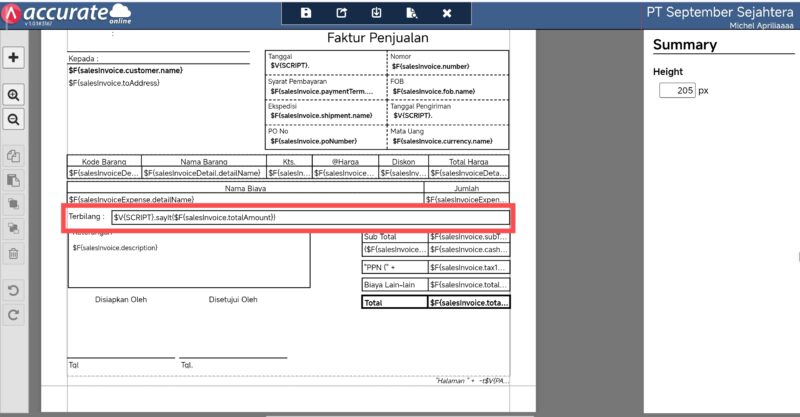Image resolution: width=800 pixels, height=417 pixels.
Task: Select the Terbilang sayIt script field
Action: pyautogui.click(x=310, y=217)
